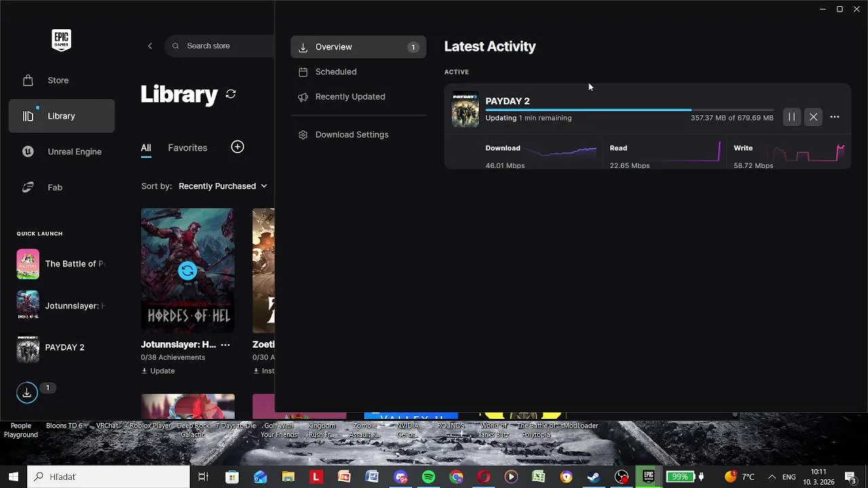Refresh the Library list
The height and width of the screenshot is (488, 868).
[231, 94]
